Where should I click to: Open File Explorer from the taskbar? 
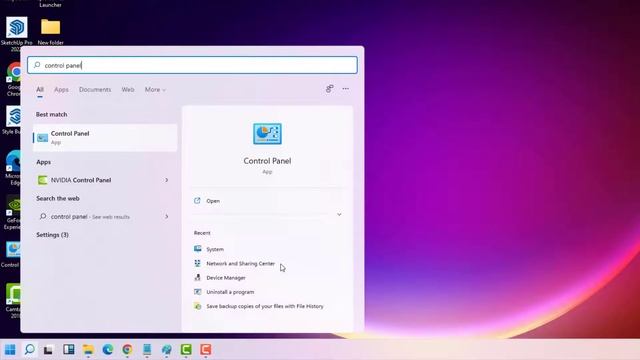pyautogui.click(x=88, y=350)
